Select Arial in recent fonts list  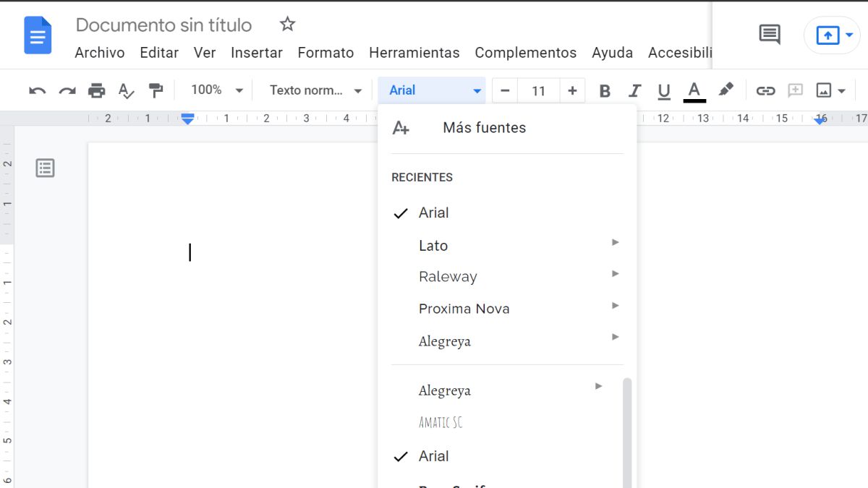434,213
